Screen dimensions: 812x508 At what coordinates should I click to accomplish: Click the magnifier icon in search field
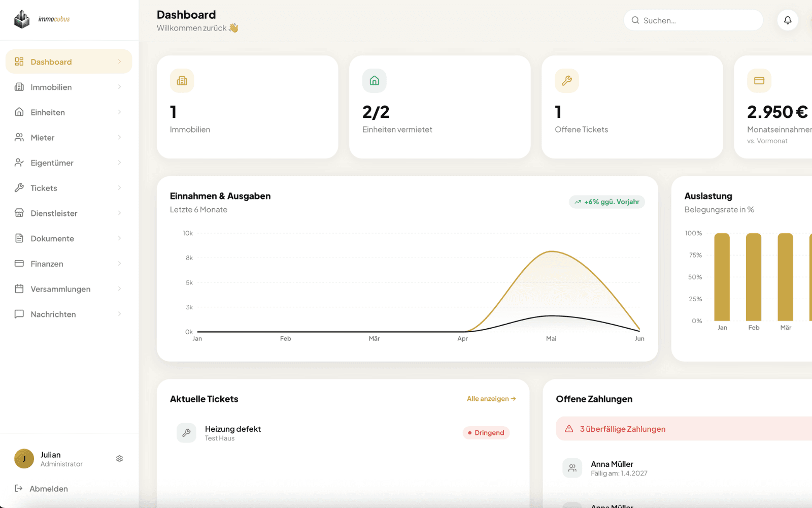pos(635,20)
